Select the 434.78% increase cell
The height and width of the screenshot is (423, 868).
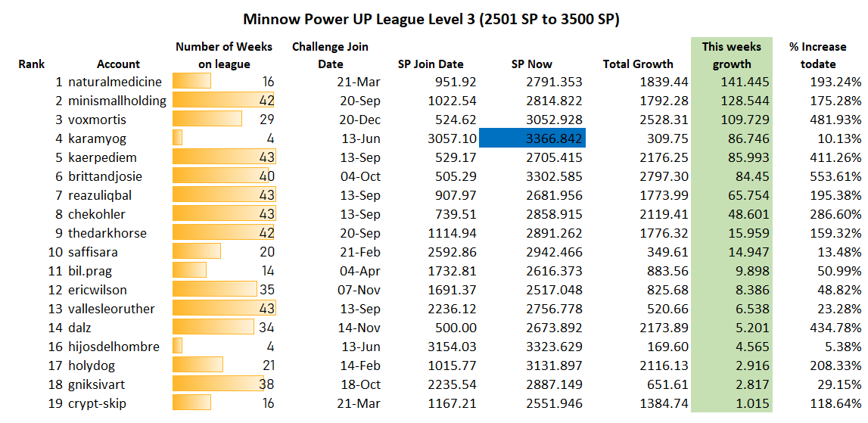(x=836, y=328)
